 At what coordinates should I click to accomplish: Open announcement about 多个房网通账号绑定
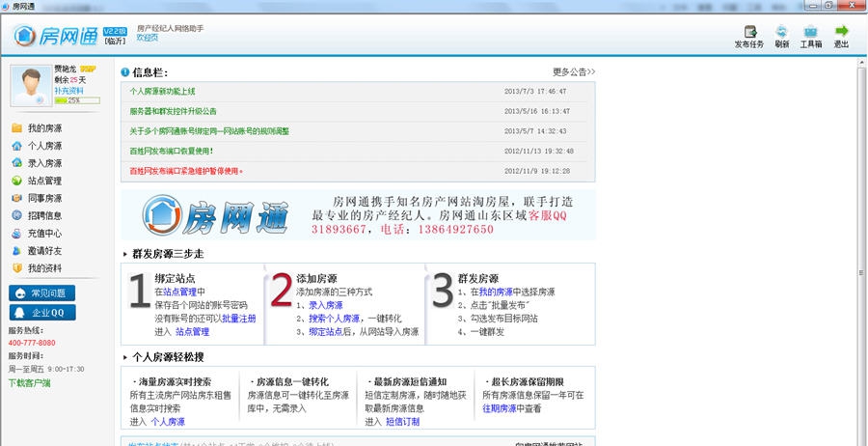coord(209,131)
